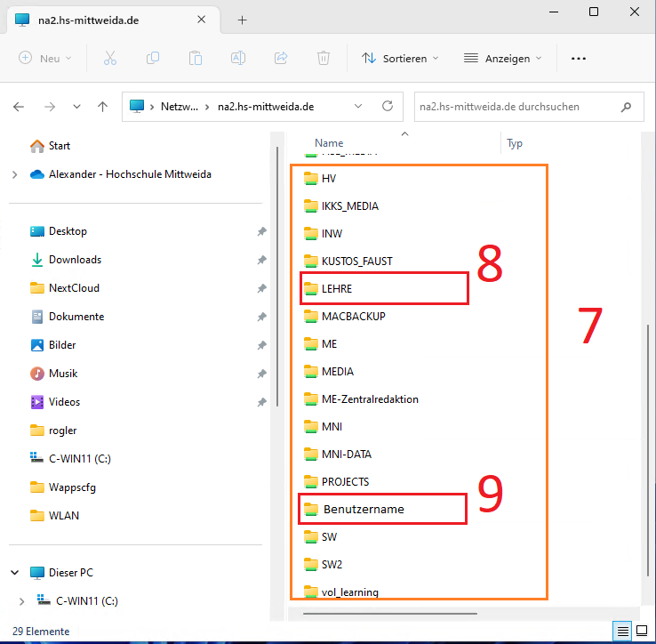Open a new tab with plus button
This screenshot has height=644, width=656.
tap(242, 20)
